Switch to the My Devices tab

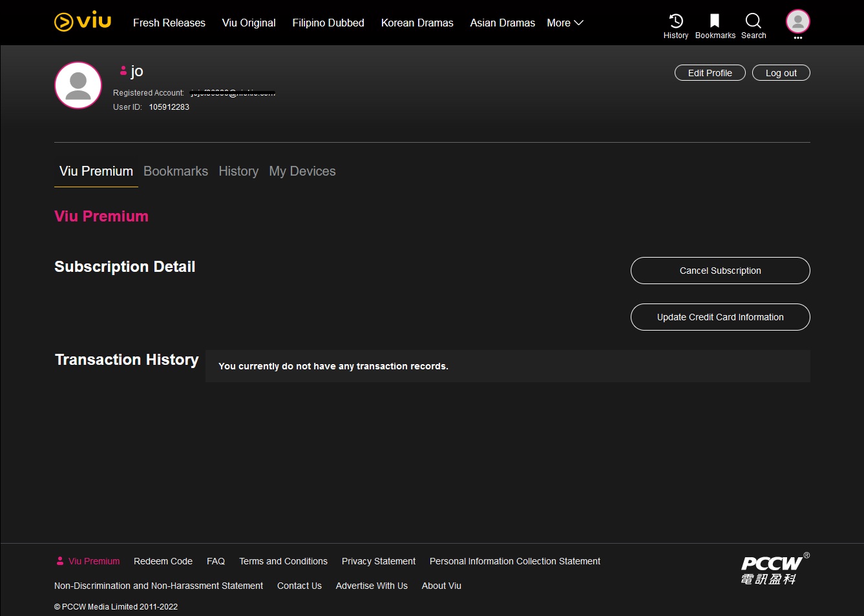(x=302, y=171)
